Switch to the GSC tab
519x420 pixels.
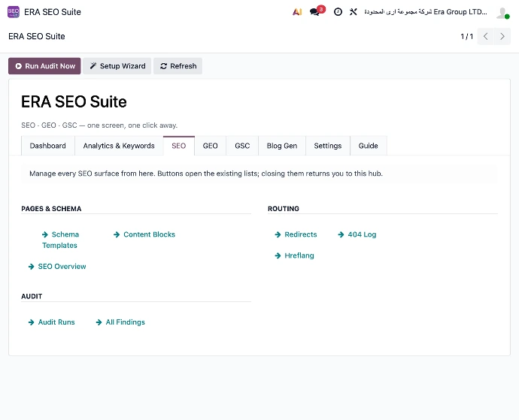point(242,146)
